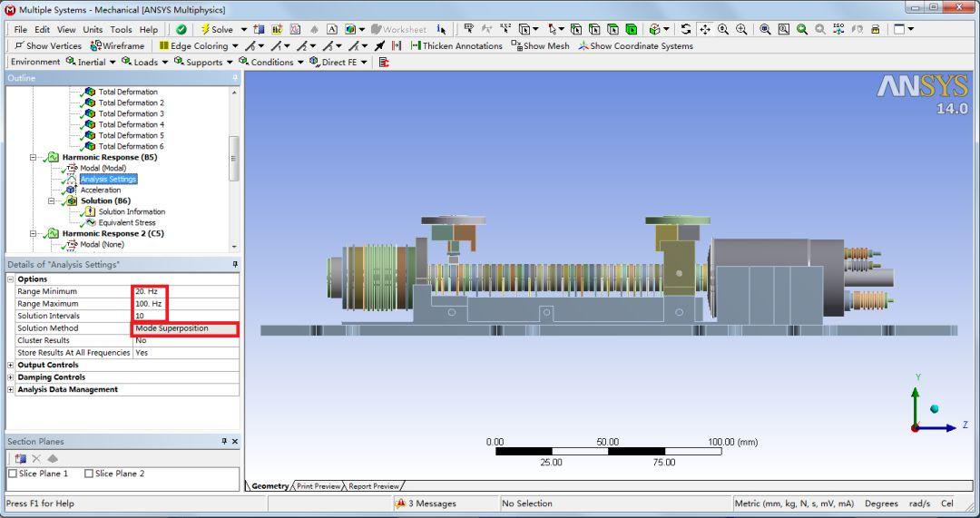Toggle Show Coordinate Systems
Screen dimensions: 980x518
point(635,45)
